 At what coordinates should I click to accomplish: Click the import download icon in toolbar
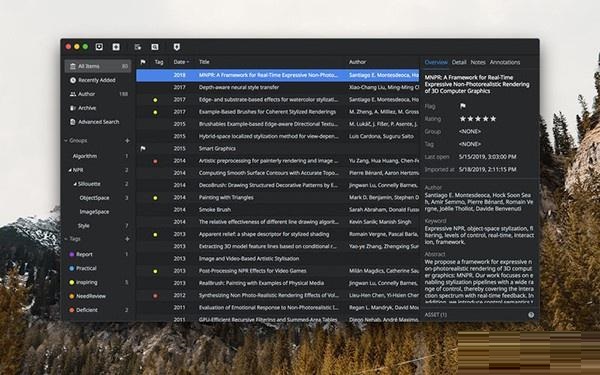99,47
